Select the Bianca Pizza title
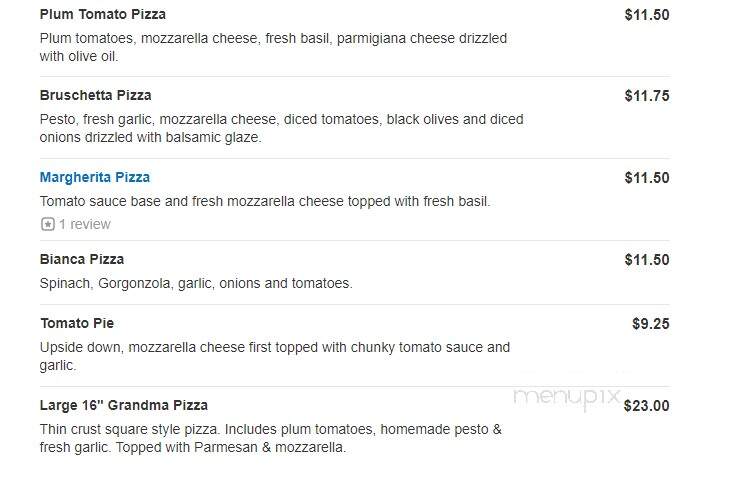 (82, 259)
